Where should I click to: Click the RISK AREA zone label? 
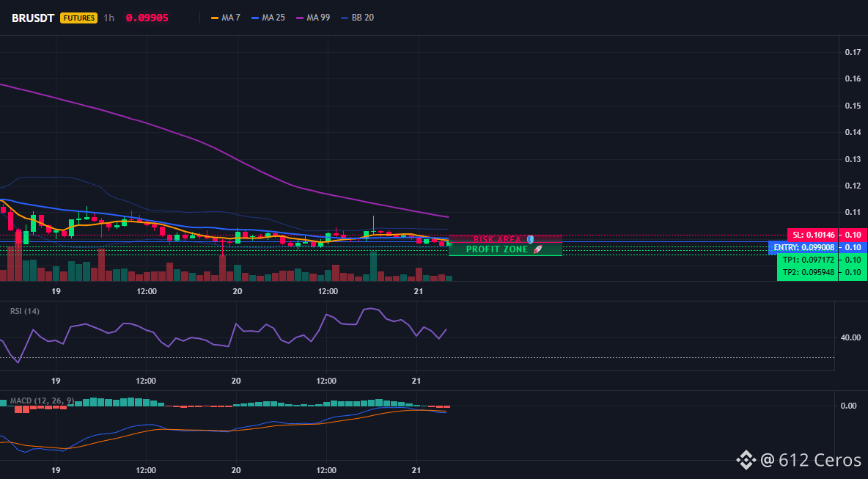(x=497, y=239)
